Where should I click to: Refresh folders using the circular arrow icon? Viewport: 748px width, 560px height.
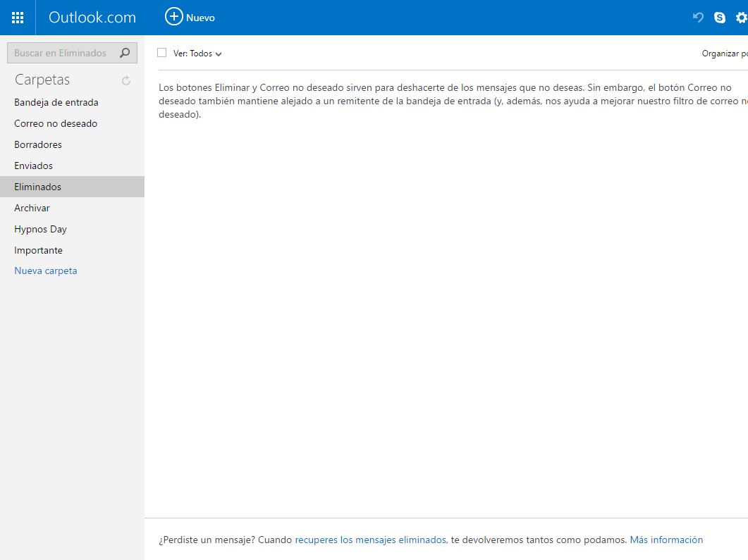[x=125, y=80]
